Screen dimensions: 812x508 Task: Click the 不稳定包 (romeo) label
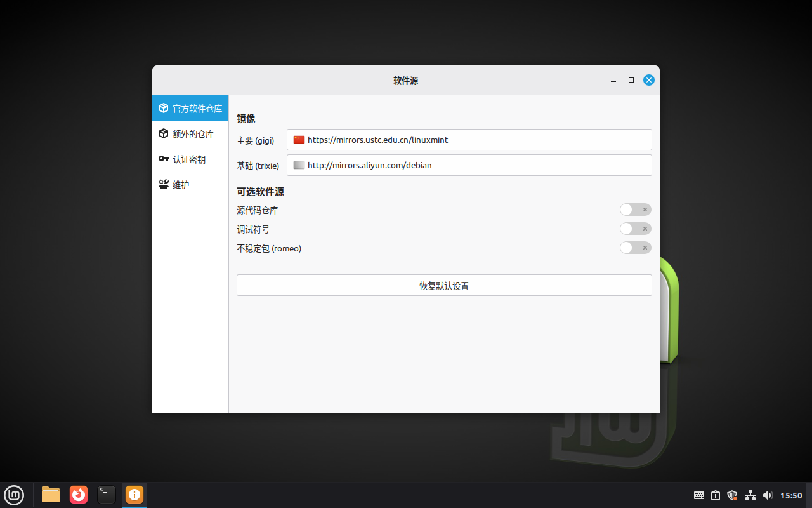pos(269,248)
